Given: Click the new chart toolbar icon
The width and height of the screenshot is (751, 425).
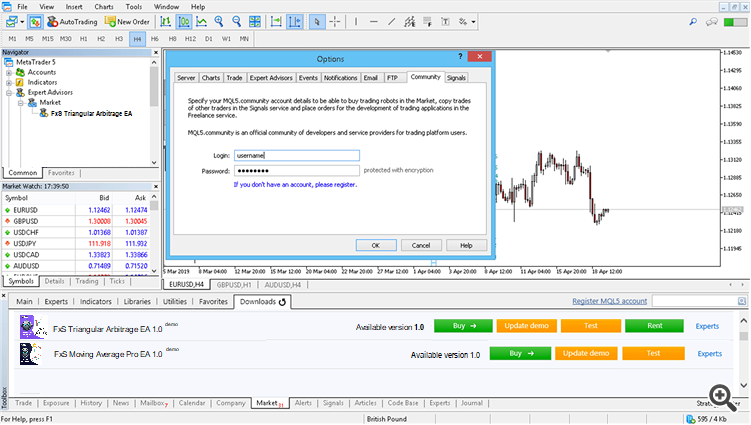Looking at the screenshot, I should (x=11, y=22).
